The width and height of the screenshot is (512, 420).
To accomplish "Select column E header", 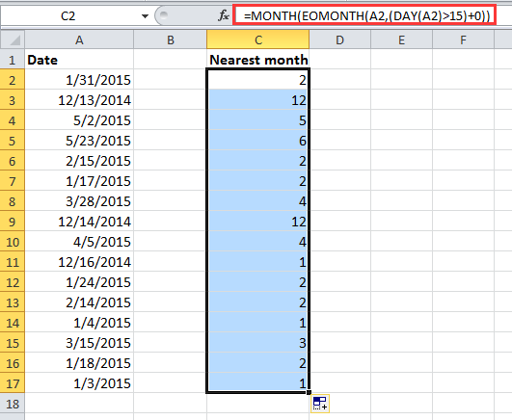I will (x=401, y=39).
